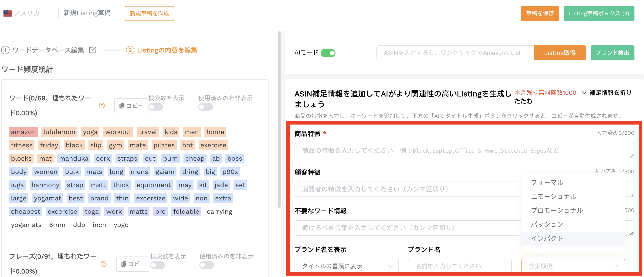Image resolution: width=644 pixels, height=277 pixels.
Task: Open Listing草稿ボックス (4)
Action: click(x=599, y=14)
